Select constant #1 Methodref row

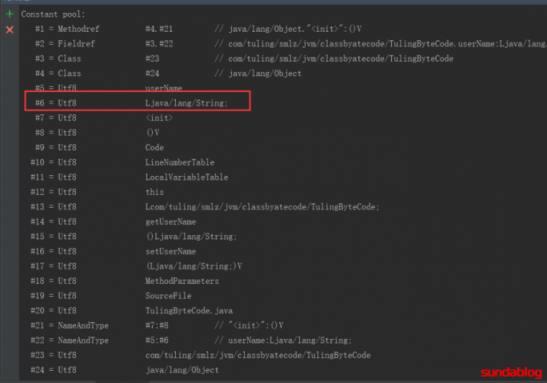click(198, 29)
